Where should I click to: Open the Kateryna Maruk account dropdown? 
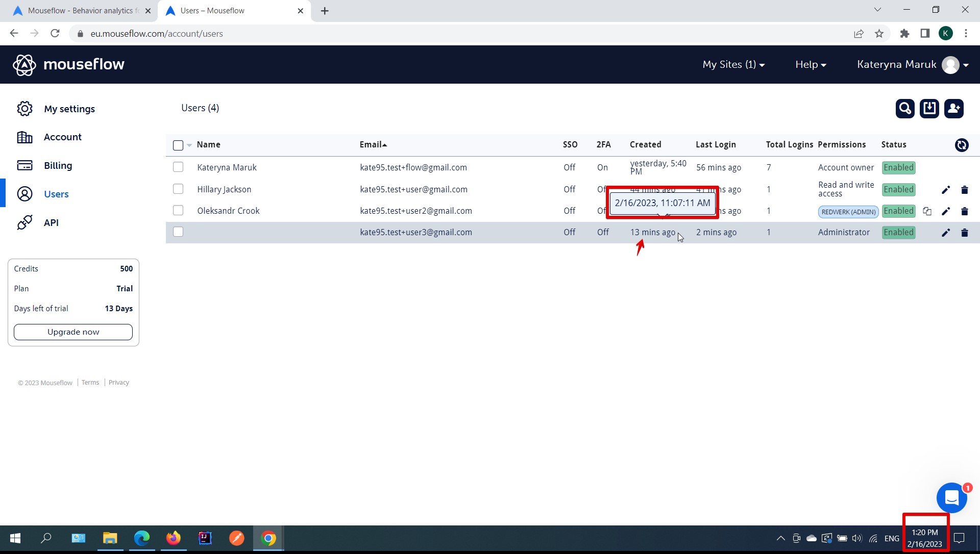pos(913,65)
